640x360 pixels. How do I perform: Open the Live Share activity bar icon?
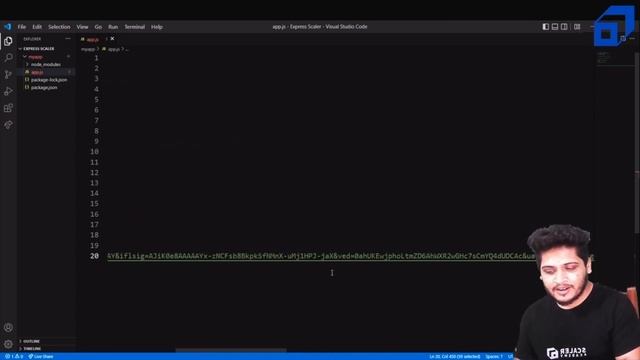tap(8, 124)
